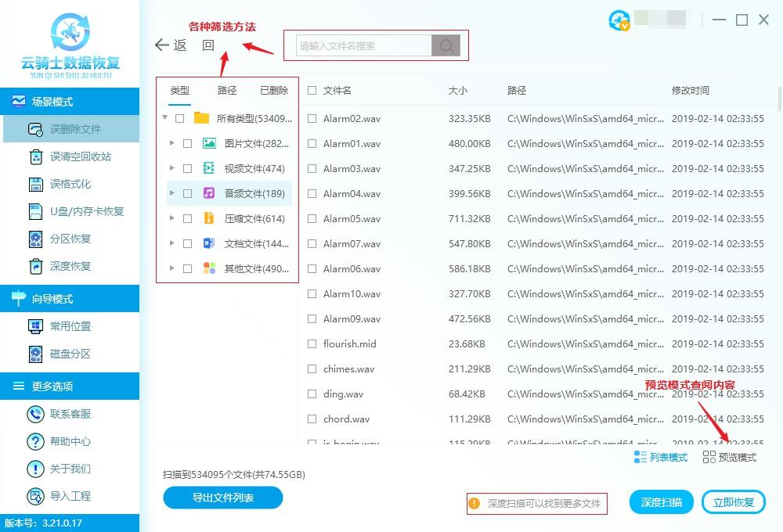Choose the 误格式化 disk icon
The image size is (783, 532).
(36, 184)
